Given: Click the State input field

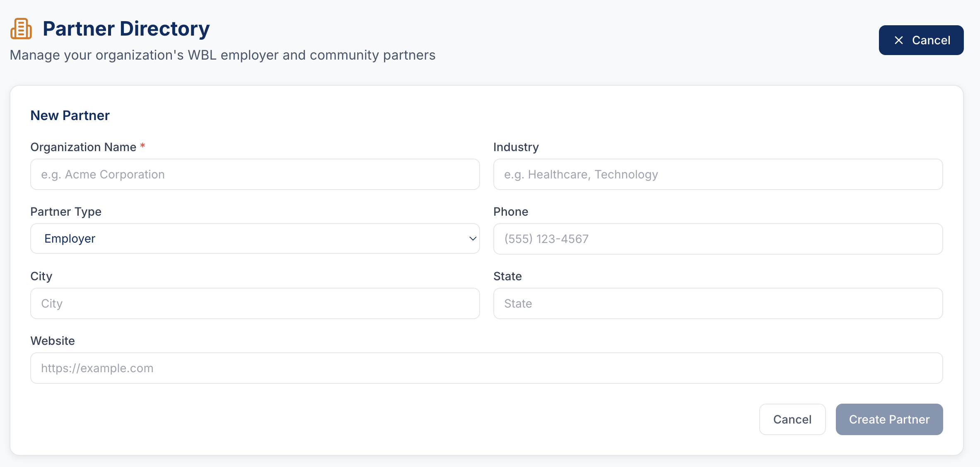Looking at the screenshot, I should pos(718,303).
